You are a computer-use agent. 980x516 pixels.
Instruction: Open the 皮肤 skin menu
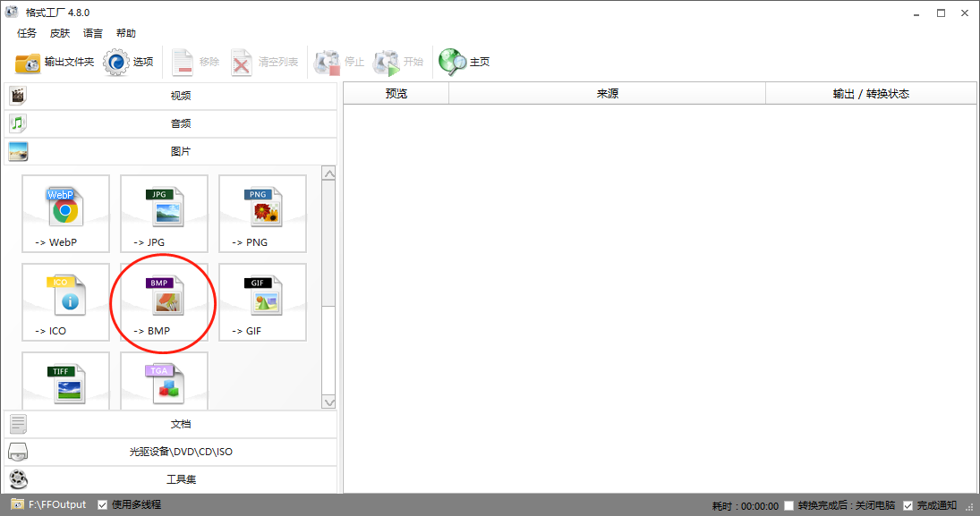click(x=60, y=33)
